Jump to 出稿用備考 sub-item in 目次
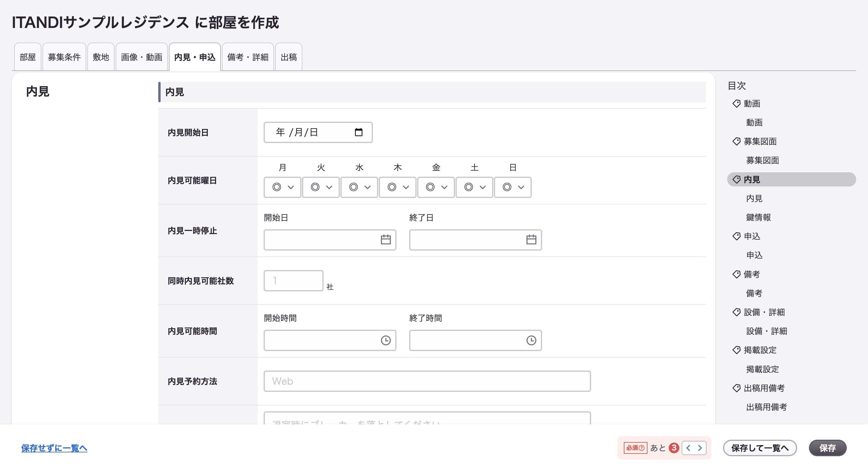 point(766,407)
